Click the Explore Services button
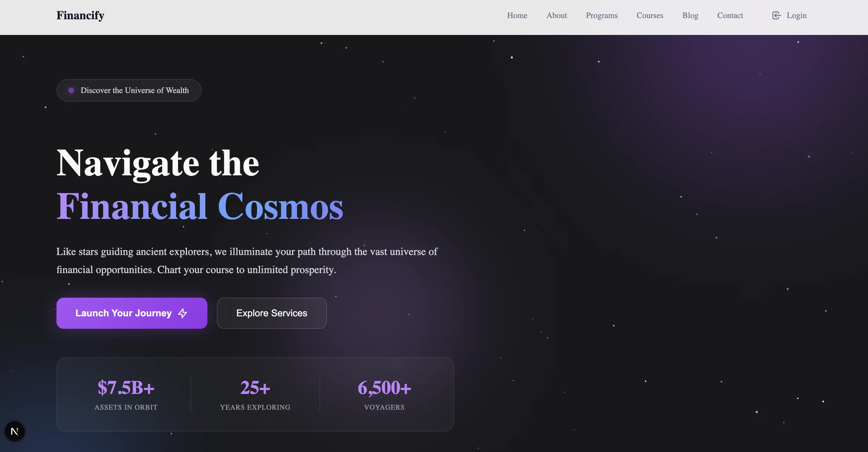 click(x=272, y=313)
